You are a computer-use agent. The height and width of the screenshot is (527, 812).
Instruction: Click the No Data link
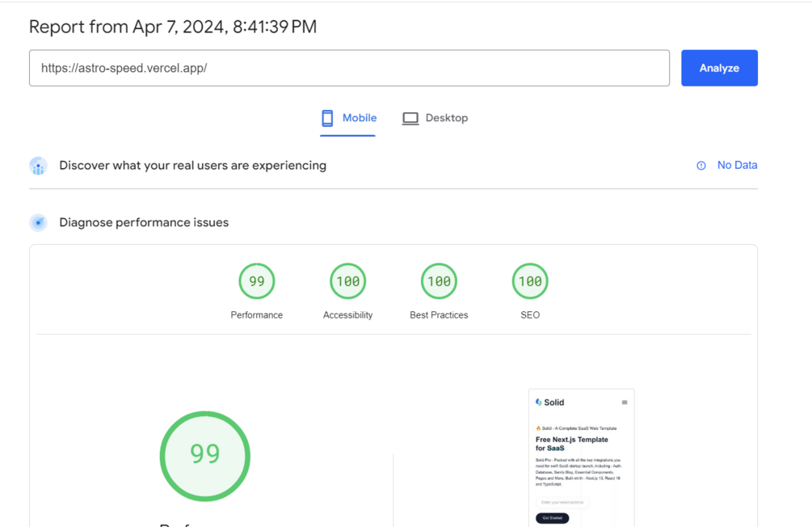pyautogui.click(x=737, y=165)
